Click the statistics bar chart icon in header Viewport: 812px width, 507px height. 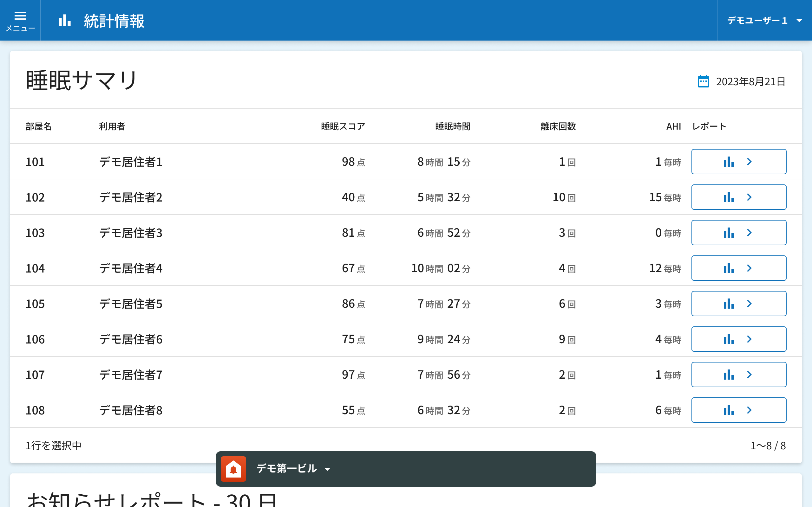pos(64,21)
